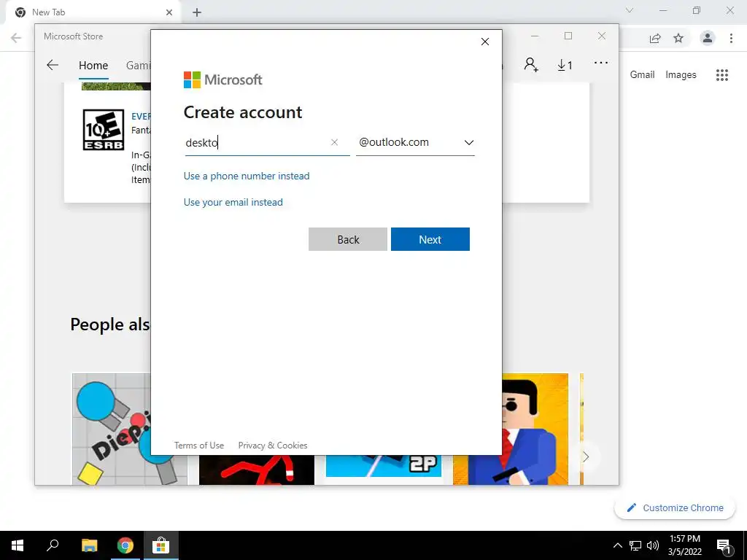This screenshot has width=747, height=560.
Task: Open the Privacy & Cookies link
Action: 273,446
